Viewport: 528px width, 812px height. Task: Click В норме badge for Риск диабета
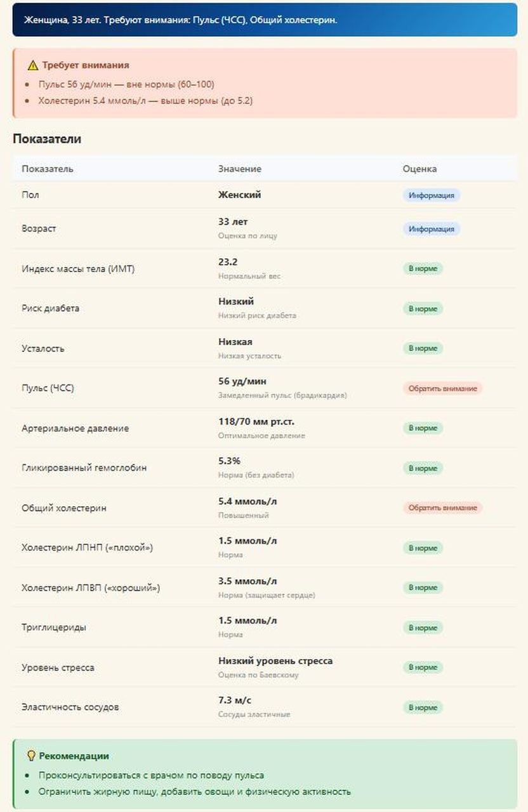[423, 309]
